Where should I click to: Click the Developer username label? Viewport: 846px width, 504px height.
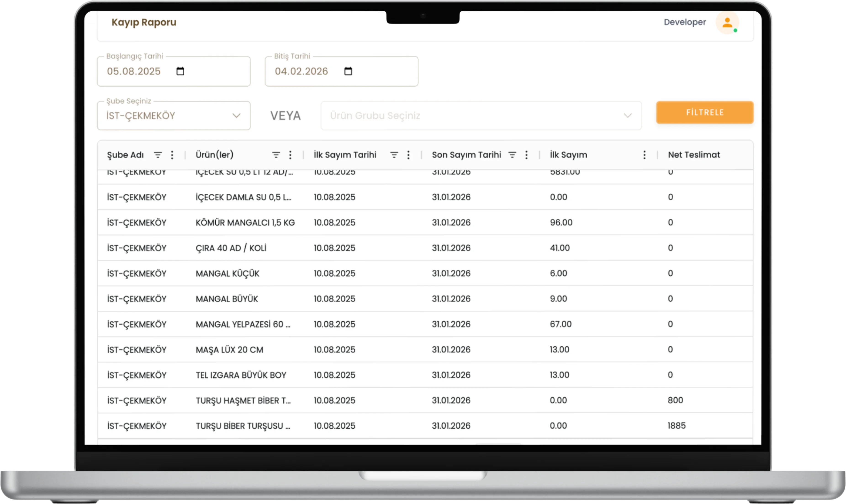click(x=684, y=22)
